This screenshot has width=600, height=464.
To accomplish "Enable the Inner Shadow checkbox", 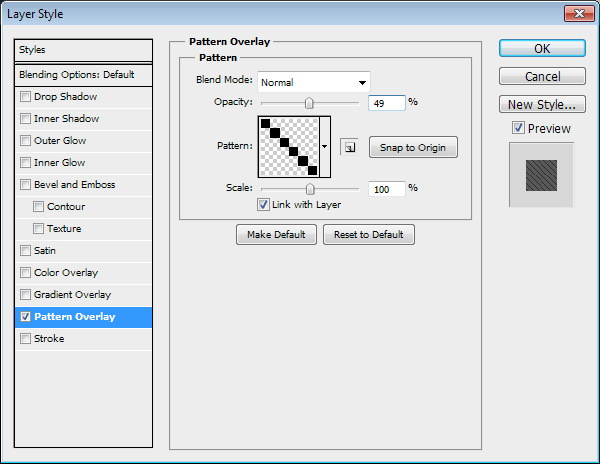I will [25, 119].
